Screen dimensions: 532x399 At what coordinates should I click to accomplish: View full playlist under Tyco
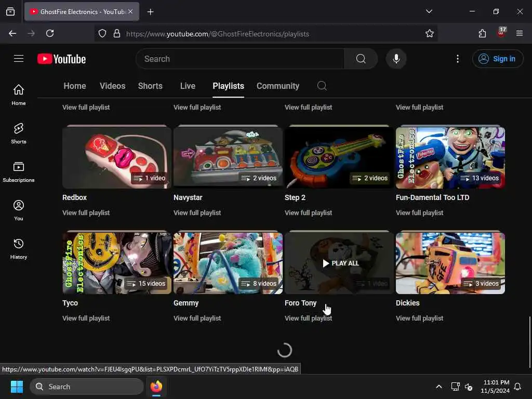(86, 318)
